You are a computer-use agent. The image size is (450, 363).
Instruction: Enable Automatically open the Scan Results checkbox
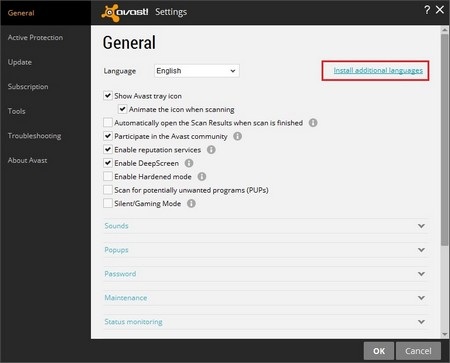(x=108, y=123)
